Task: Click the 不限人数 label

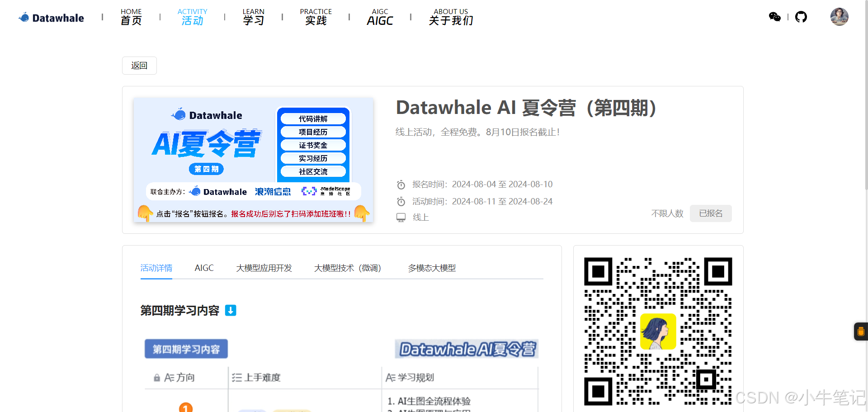Action: coord(667,213)
